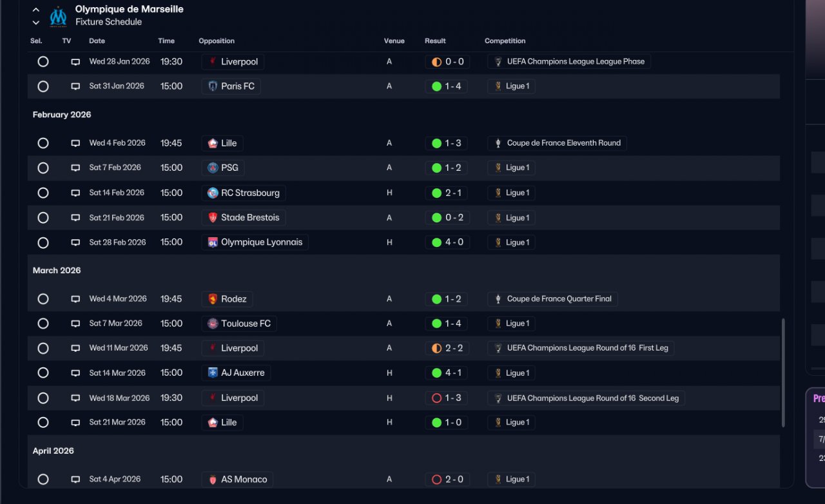Screen dimensions: 825x504
Task: Click the down chevron beside Fixture Schedule
Action: coord(36,23)
